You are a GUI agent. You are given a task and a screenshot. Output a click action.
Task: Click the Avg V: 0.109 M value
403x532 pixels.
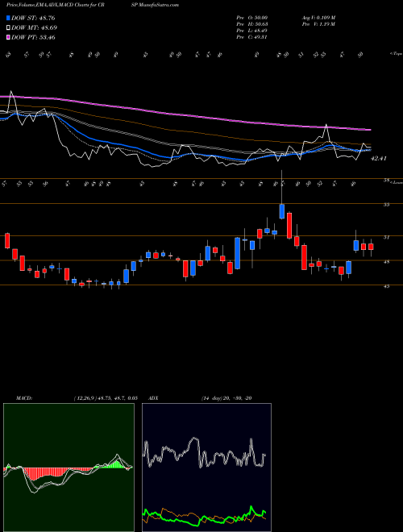pos(318,18)
